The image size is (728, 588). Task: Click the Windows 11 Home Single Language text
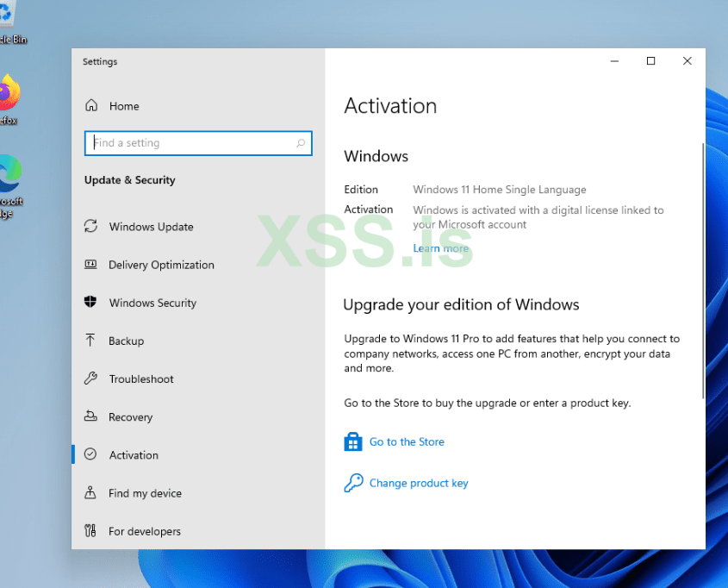(500, 190)
